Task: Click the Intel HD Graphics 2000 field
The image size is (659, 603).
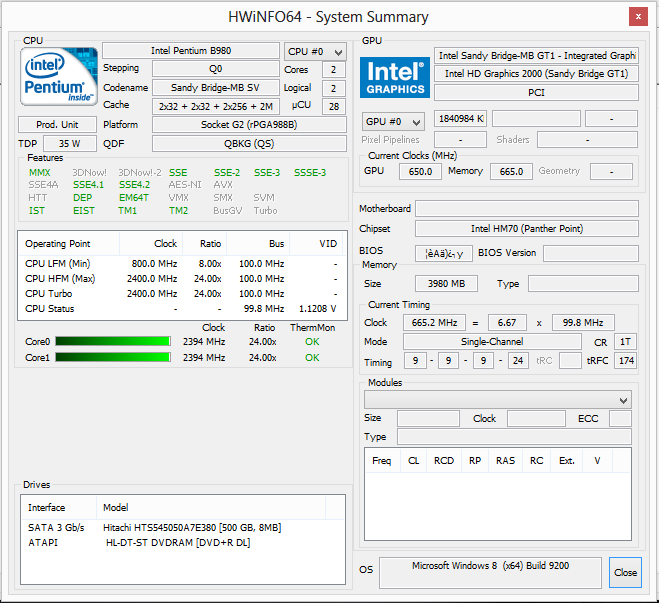Action: pos(536,74)
